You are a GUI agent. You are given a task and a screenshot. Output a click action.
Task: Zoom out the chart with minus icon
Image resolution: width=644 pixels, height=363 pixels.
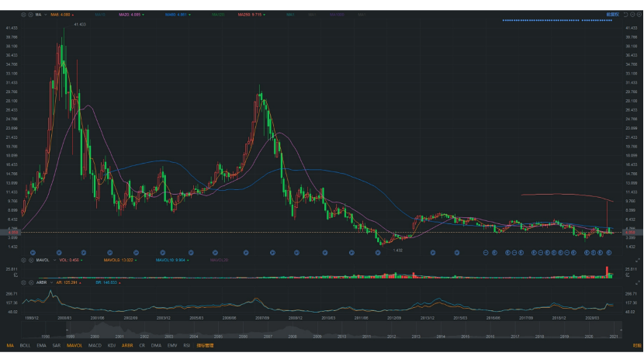click(632, 15)
